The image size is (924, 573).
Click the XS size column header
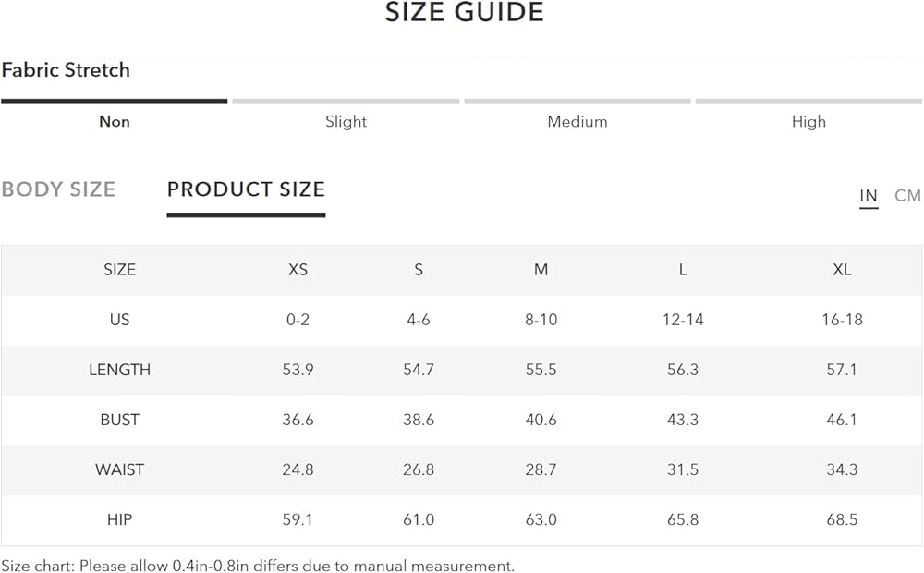click(298, 270)
